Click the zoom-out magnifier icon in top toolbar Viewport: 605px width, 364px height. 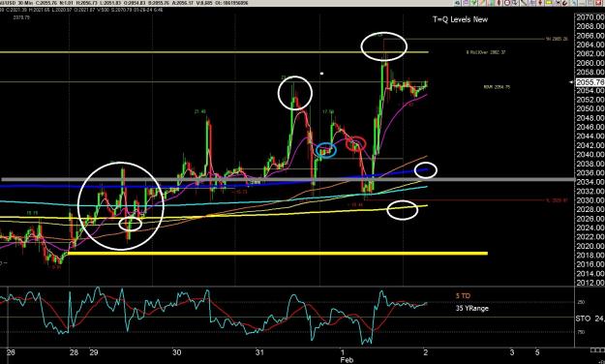point(507,3)
